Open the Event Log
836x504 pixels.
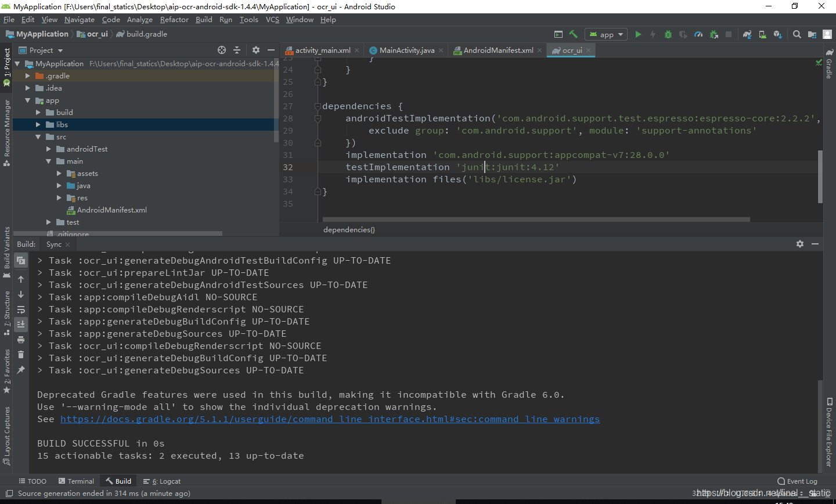tap(797, 481)
